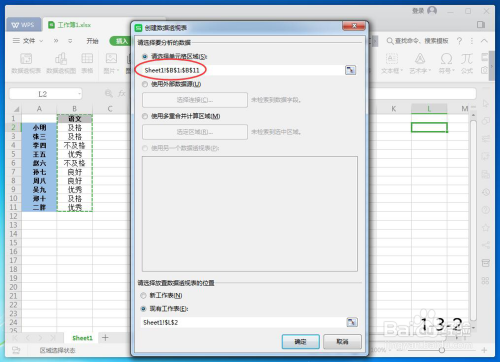Open the shapes icon in right sidebar
The height and width of the screenshot is (362, 500).
click(486, 121)
